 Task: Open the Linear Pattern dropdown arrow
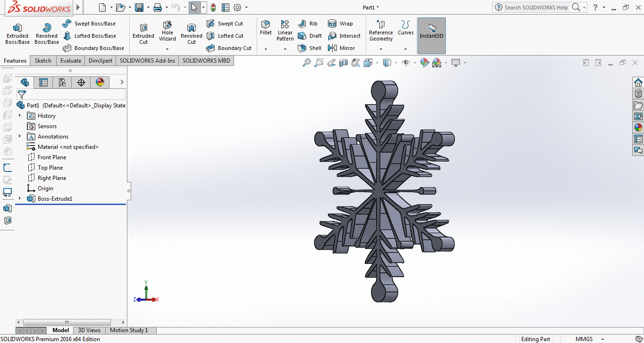coord(285,49)
